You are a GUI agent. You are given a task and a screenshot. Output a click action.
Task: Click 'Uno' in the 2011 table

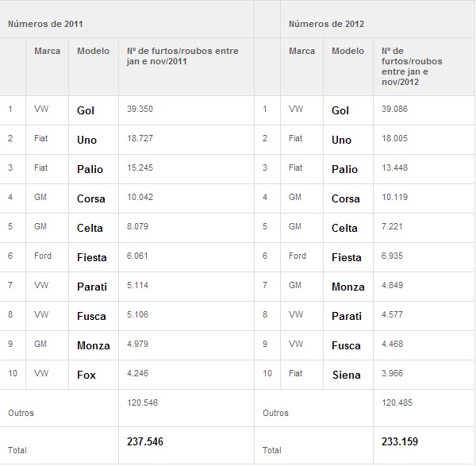pyautogui.click(x=86, y=141)
